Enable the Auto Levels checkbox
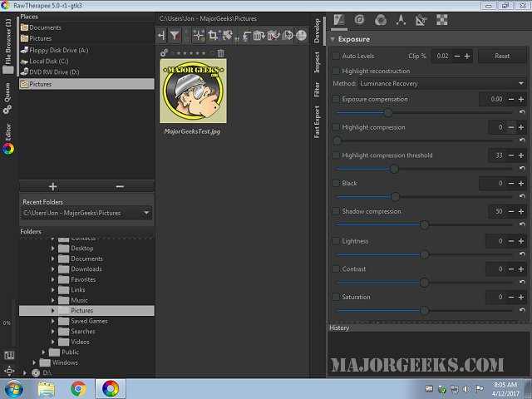This screenshot has width=532, height=399. tap(336, 56)
